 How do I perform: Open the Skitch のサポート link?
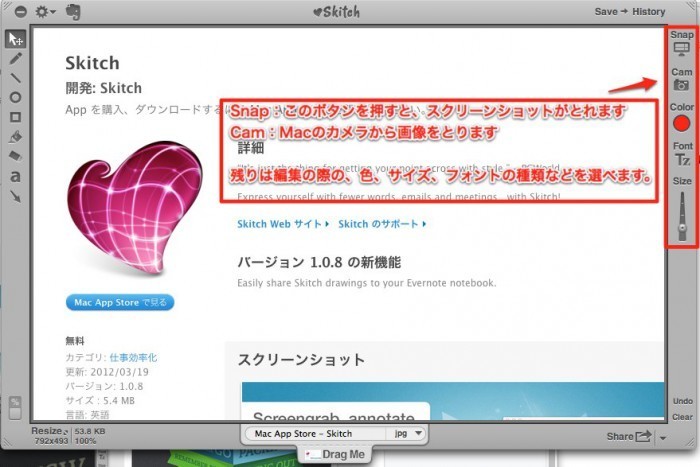(x=382, y=224)
